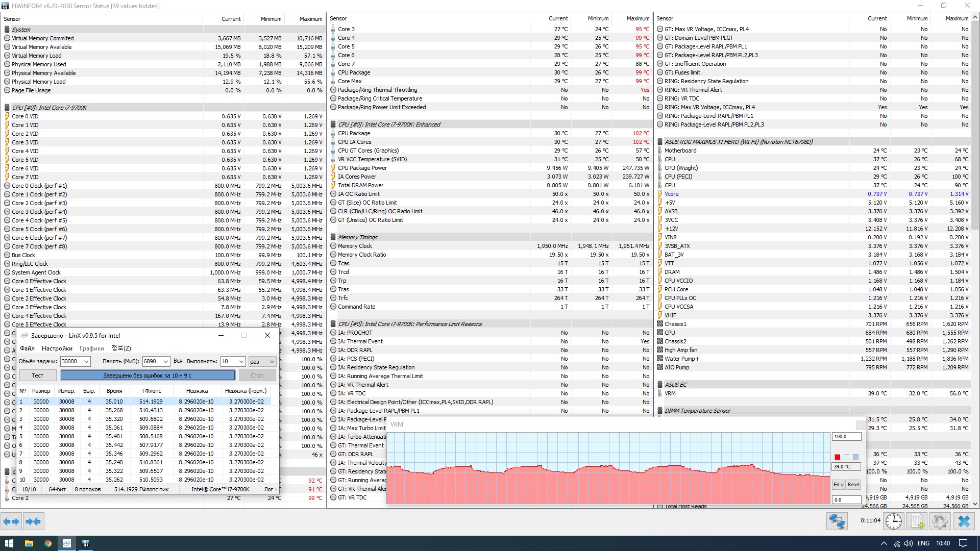The height and width of the screenshot is (551, 980).
Task: Open the Файл menu in LinX
Action: pyautogui.click(x=27, y=348)
